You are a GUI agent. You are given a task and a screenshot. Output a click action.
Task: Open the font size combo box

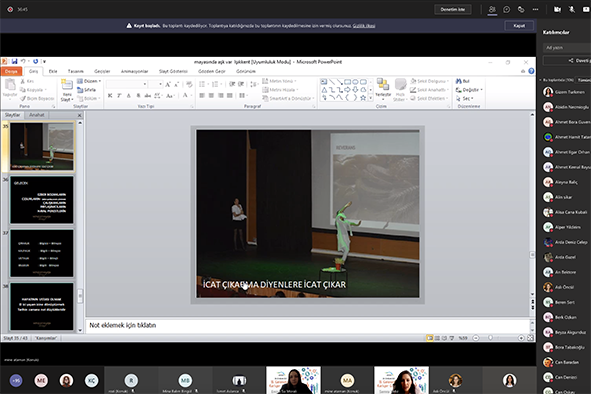(155, 84)
